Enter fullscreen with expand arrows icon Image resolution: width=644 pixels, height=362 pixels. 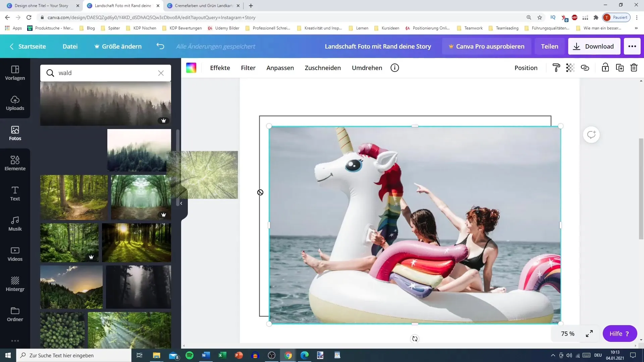[x=589, y=334]
